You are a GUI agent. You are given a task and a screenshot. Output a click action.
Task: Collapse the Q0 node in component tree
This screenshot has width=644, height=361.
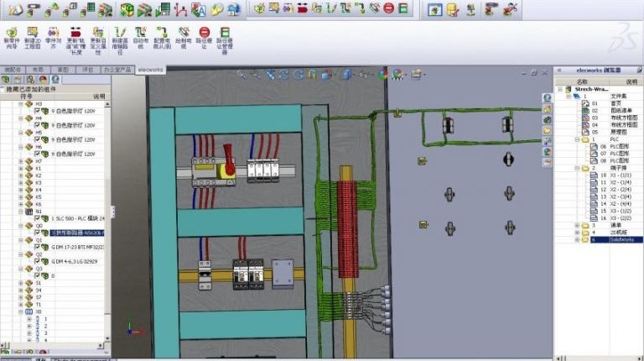[x=21, y=226]
